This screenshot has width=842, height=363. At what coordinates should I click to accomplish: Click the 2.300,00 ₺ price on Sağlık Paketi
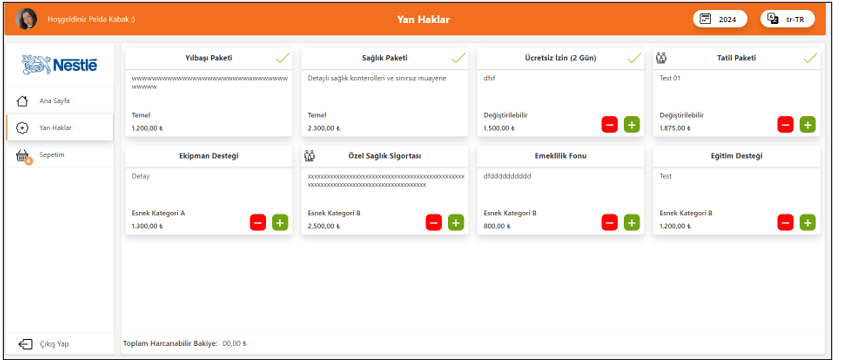pyautogui.click(x=324, y=128)
